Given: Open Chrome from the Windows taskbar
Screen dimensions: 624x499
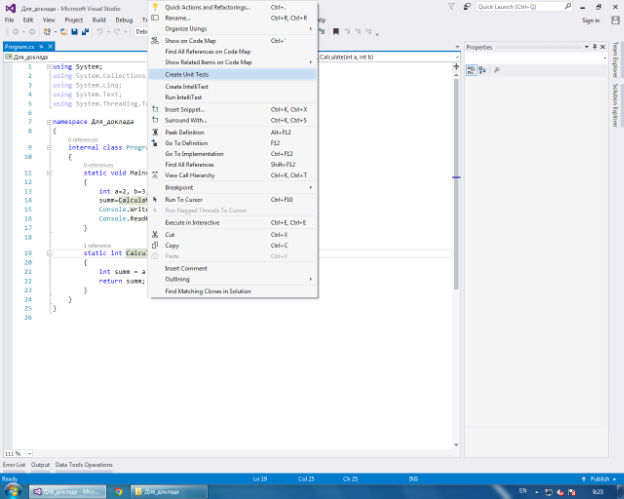Looking at the screenshot, I should 119,491.
